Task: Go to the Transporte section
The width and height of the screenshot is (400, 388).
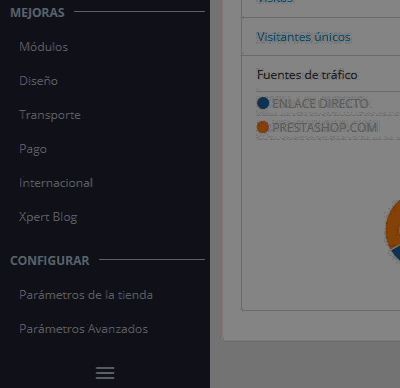Action: point(50,115)
